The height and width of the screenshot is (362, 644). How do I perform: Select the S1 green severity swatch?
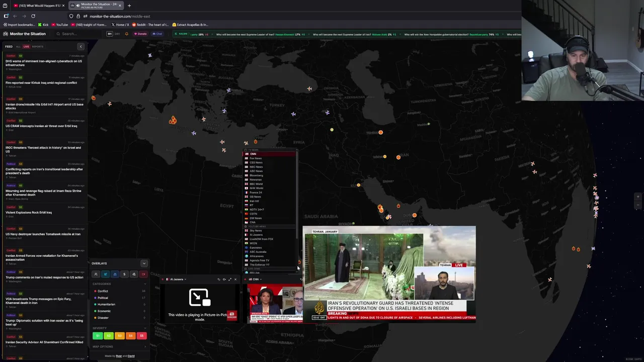[x=98, y=335]
